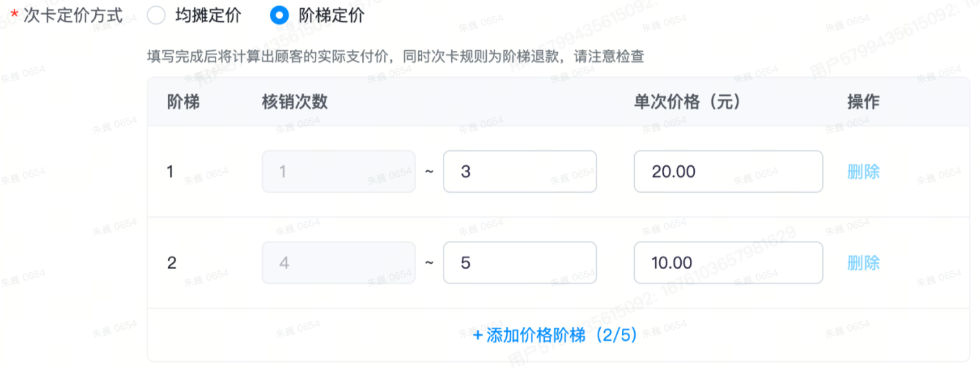Select the 阶梯定价 radio option
This screenshot has width=980, height=369.
coord(279,16)
